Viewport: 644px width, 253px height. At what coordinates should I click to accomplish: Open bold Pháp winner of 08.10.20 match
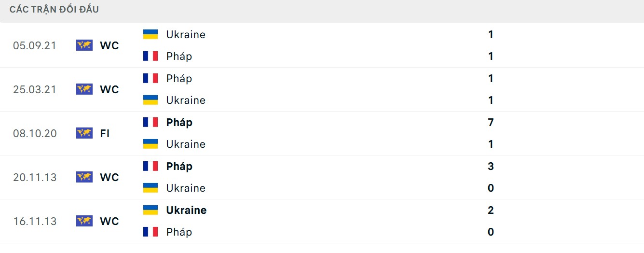[x=179, y=122]
